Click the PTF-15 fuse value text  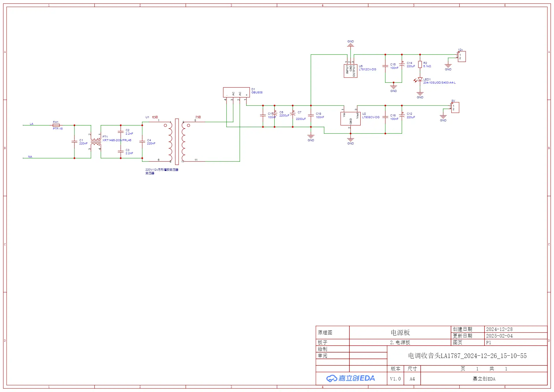point(58,129)
